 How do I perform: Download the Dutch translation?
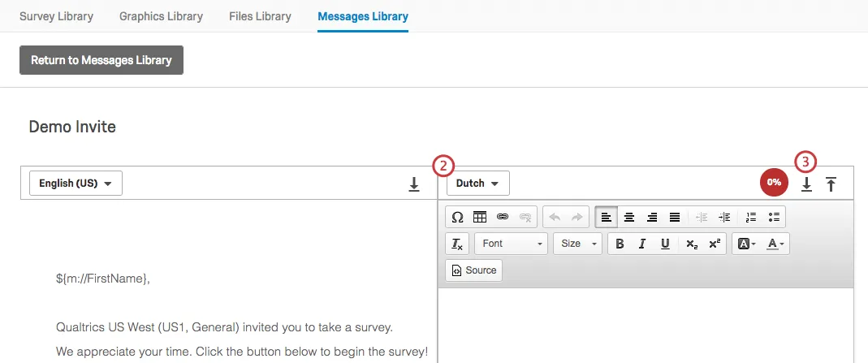(x=806, y=184)
